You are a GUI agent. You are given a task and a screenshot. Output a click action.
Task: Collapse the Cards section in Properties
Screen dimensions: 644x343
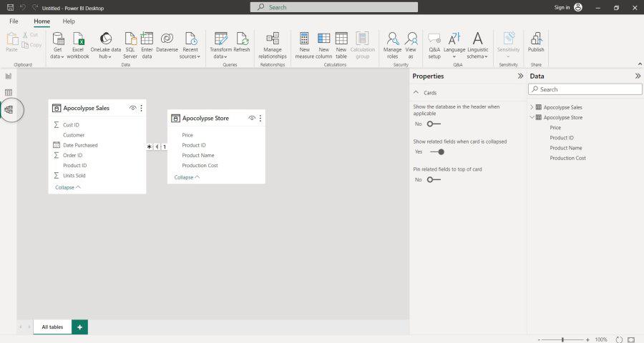click(416, 93)
